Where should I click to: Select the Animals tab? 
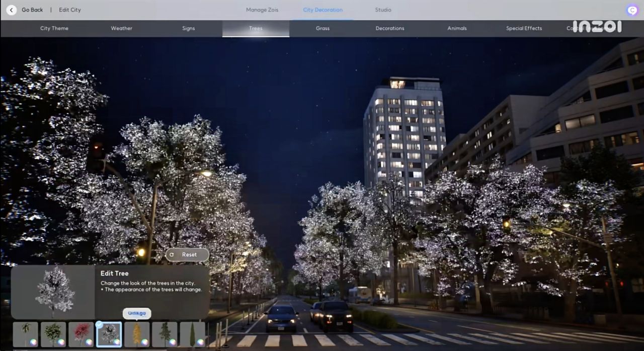click(457, 28)
